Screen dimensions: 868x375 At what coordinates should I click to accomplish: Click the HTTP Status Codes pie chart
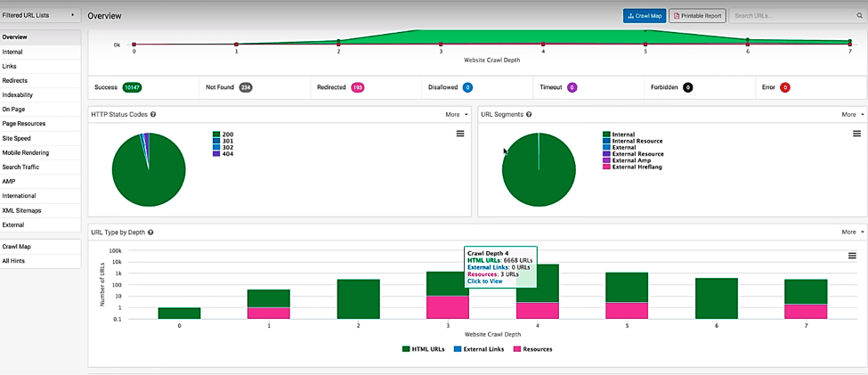click(x=149, y=169)
